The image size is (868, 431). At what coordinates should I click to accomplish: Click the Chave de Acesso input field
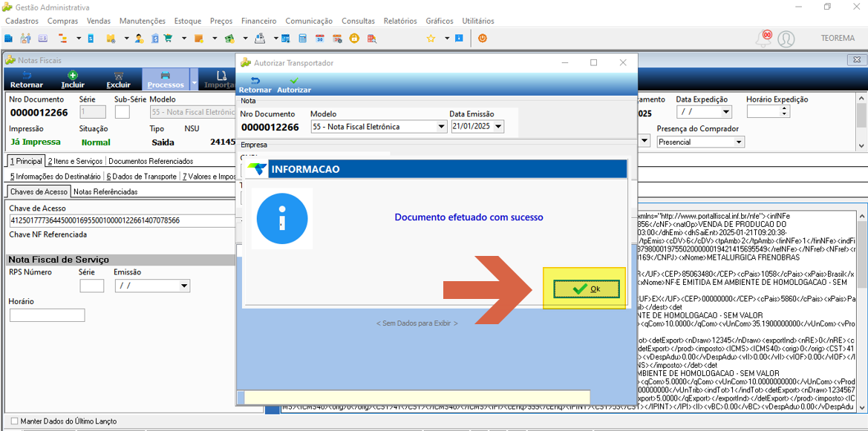[123, 221]
